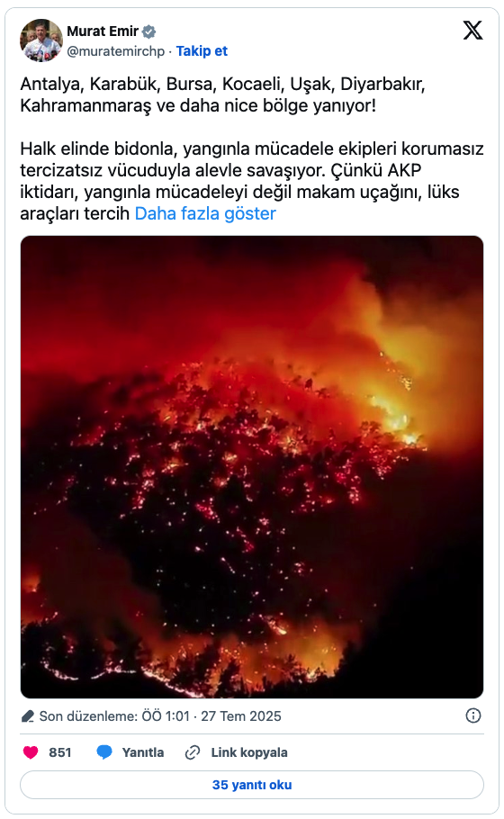Expand the tweet with Daha fazla göster

pyautogui.click(x=205, y=213)
